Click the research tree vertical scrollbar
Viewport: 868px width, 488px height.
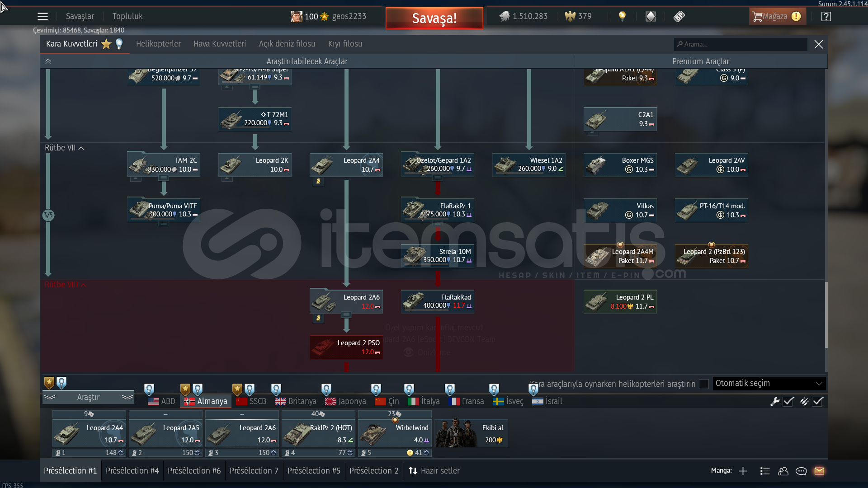pyautogui.click(x=826, y=315)
